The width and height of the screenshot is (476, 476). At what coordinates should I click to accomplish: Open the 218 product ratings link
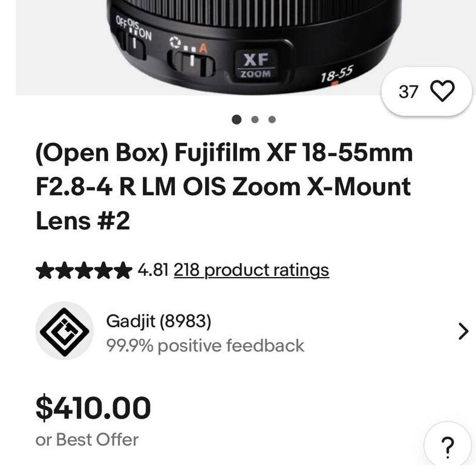click(251, 270)
